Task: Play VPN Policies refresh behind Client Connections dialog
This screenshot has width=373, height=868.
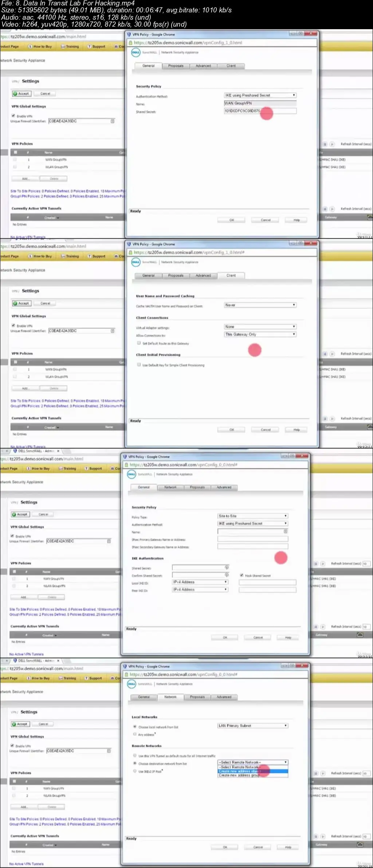Action: [x=332, y=354]
